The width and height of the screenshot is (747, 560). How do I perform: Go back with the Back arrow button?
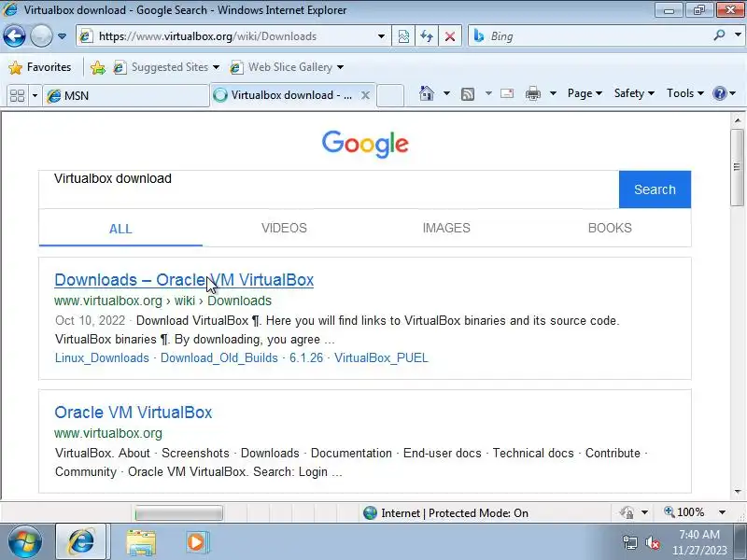15,36
